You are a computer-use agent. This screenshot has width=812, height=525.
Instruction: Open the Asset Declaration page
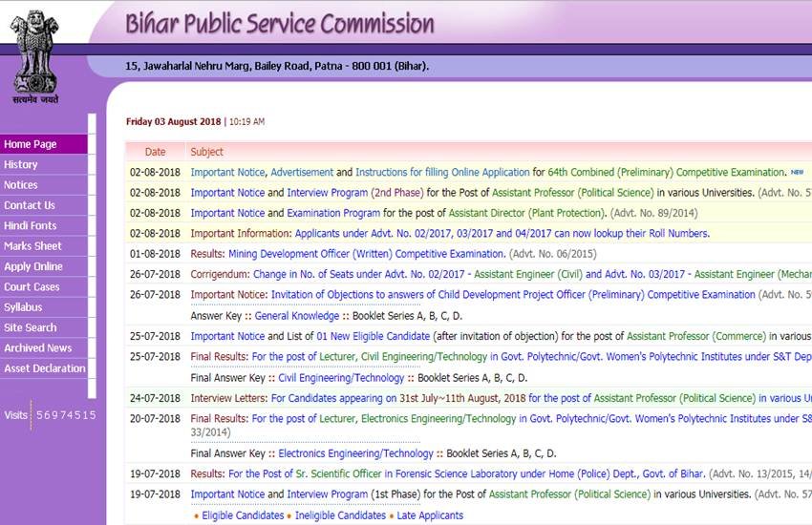45,368
